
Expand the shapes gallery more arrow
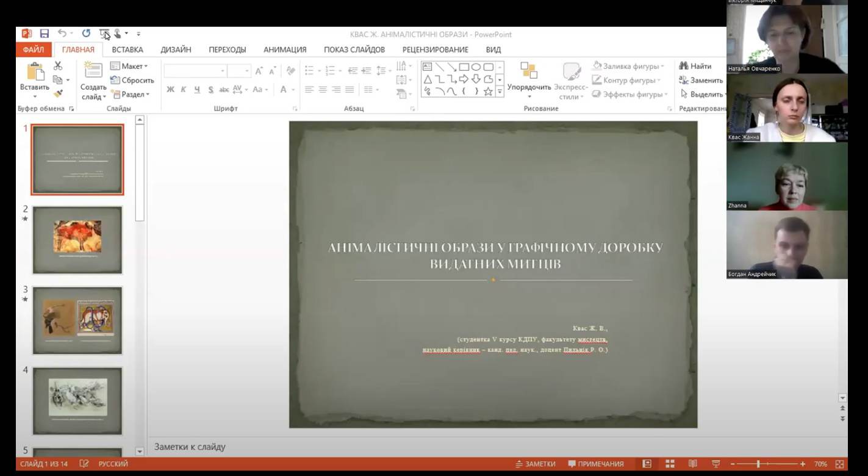[x=500, y=92]
